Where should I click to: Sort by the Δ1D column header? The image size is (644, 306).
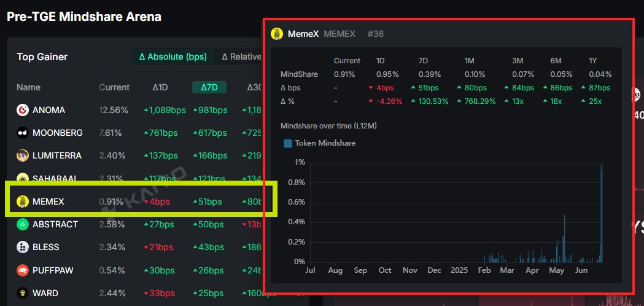pos(160,87)
